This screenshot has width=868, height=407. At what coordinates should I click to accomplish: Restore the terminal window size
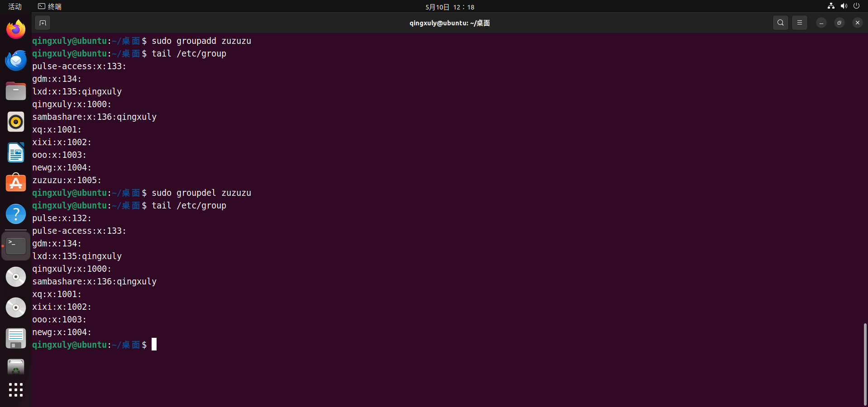point(839,23)
